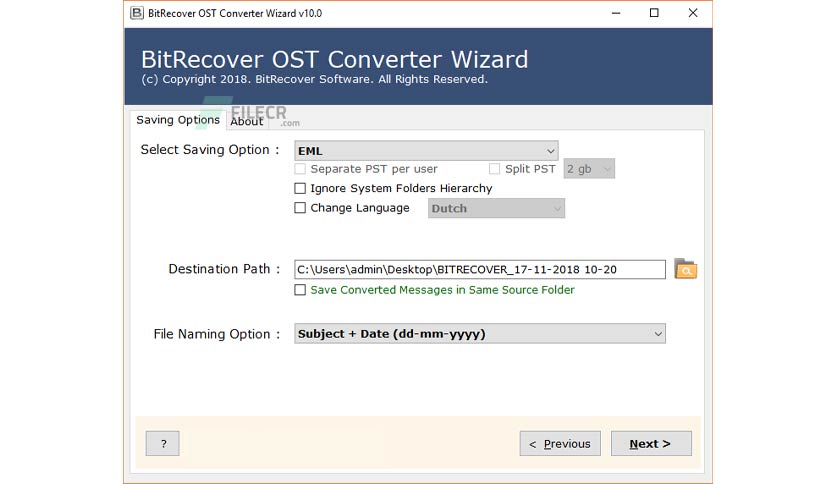
Task: Click the 'Destination Path :' label
Action: [224, 269]
